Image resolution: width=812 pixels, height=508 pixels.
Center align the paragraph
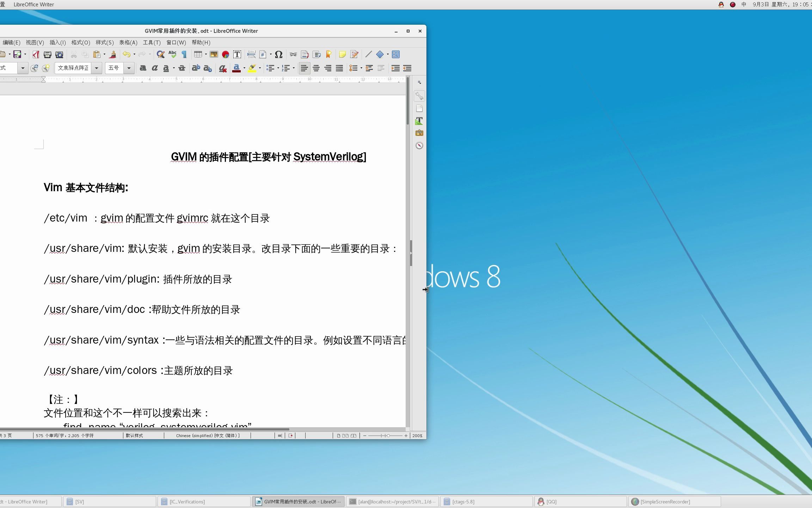[x=316, y=68]
